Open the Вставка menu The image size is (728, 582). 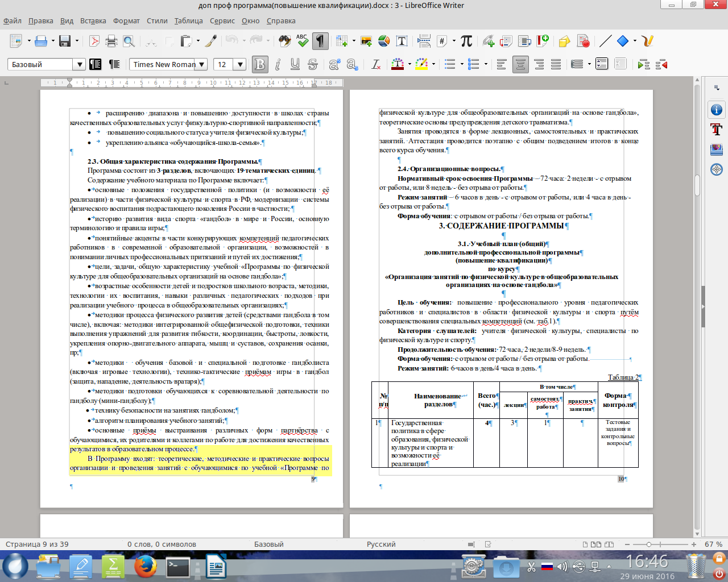pyautogui.click(x=93, y=21)
